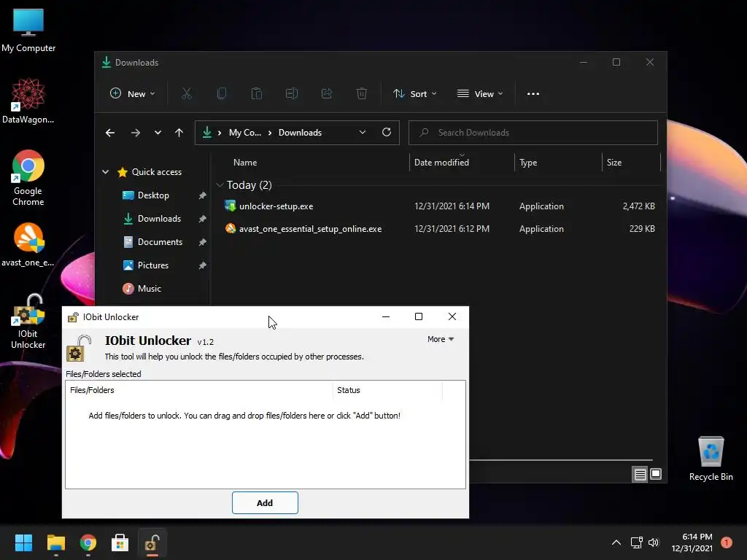Click File Explorer in the taskbar
This screenshot has width=747, height=560.
tap(55, 542)
